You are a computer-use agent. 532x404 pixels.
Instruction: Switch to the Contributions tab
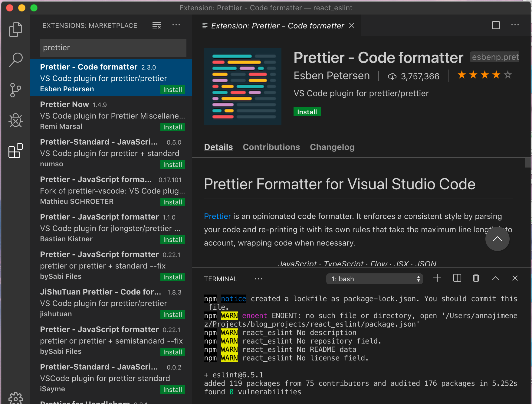[x=271, y=147]
